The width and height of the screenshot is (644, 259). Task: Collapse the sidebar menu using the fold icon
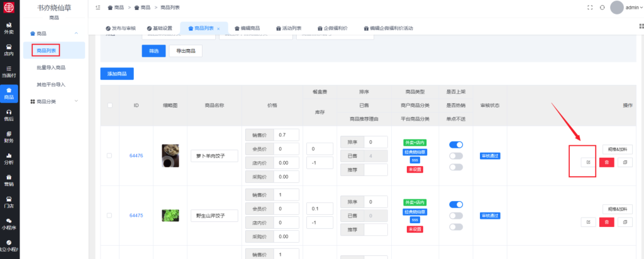pos(98,7)
